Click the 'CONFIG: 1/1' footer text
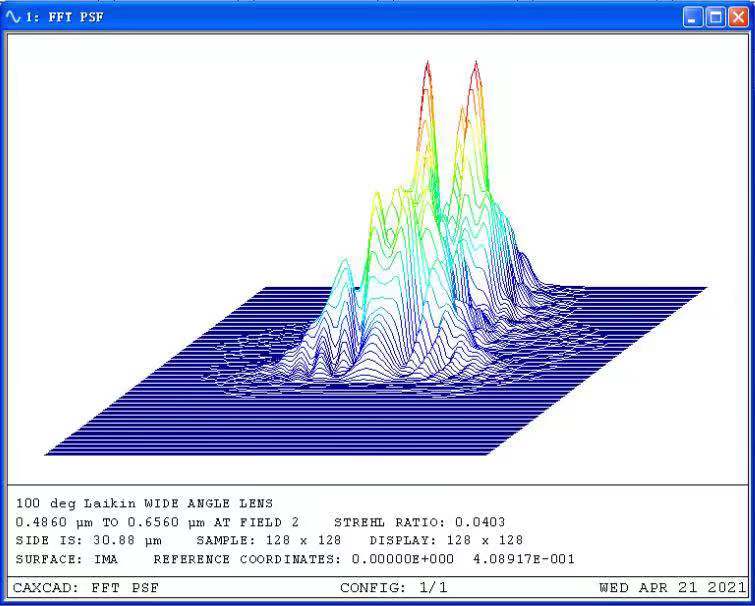Screen dimensions: 755x606 coord(394,588)
